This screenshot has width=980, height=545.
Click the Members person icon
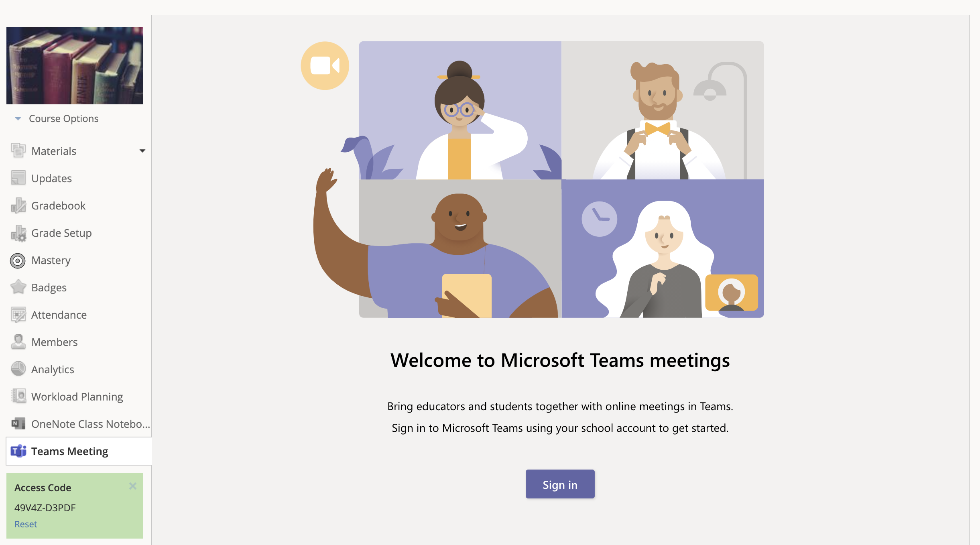tap(18, 342)
